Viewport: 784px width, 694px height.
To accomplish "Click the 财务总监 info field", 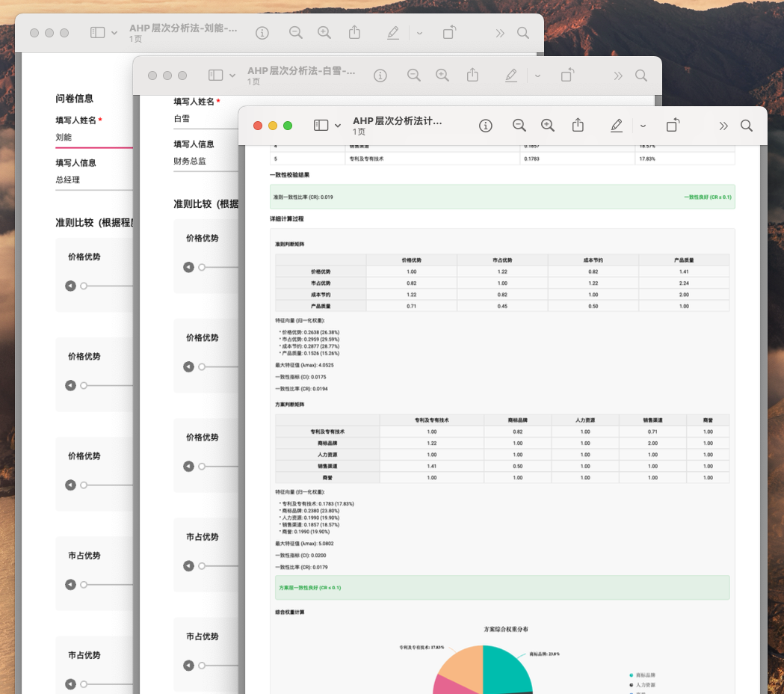I will pyautogui.click(x=206, y=161).
